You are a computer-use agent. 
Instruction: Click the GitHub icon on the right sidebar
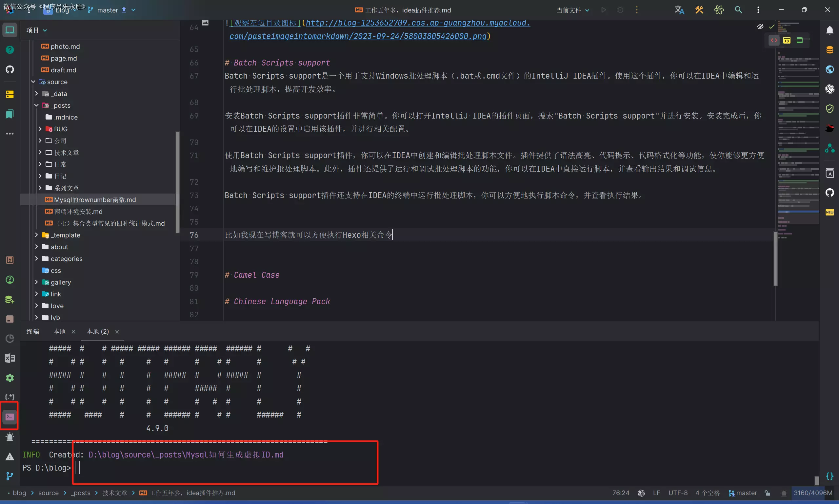click(830, 193)
